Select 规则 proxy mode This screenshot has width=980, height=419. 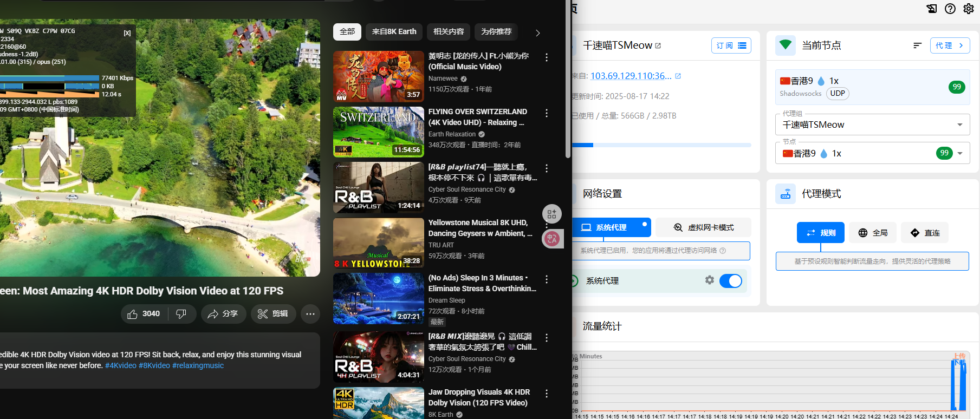click(x=820, y=233)
